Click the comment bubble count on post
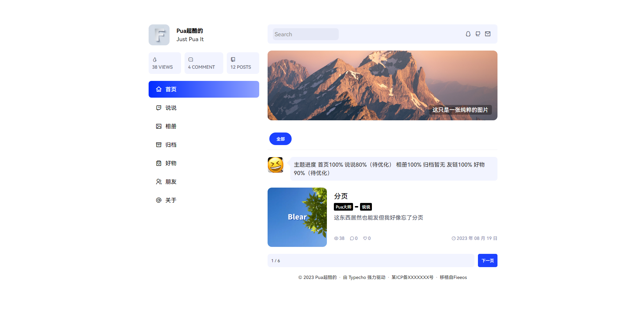Viewport: 644px width, 310px height. click(354, 239)
